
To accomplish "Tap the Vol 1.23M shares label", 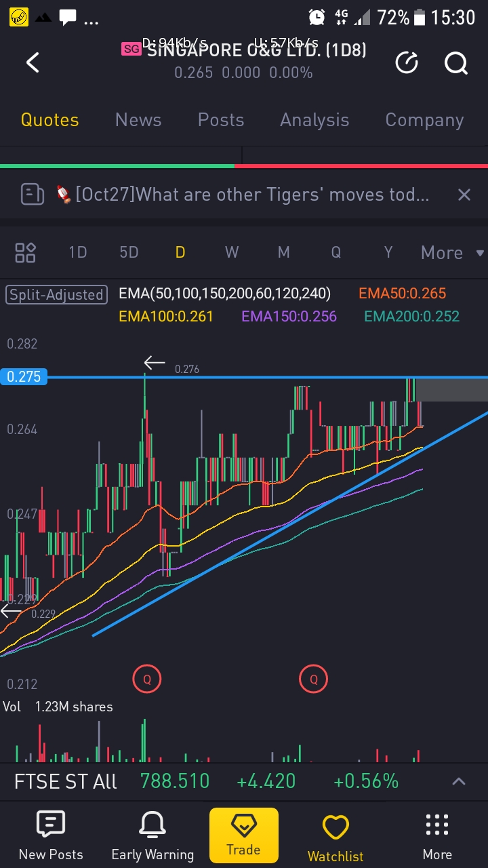I will [x=58, y=707].
